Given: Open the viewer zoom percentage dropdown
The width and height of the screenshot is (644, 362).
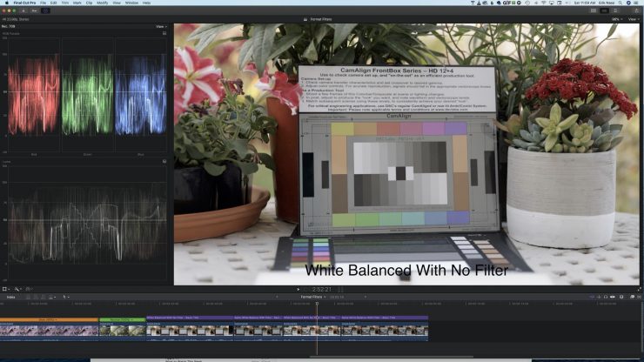Looking at the screenshot, I should pos(616,18).
